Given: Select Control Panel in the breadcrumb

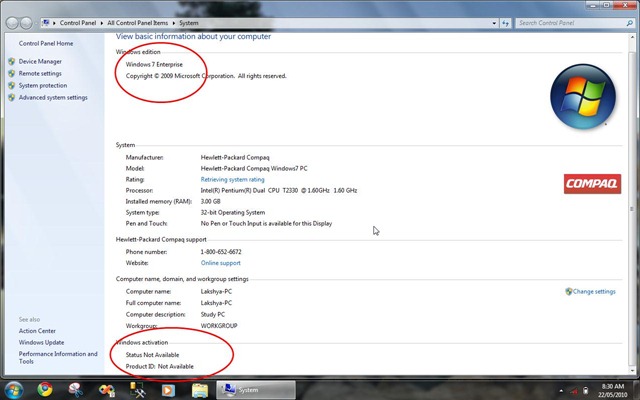Looking at the screenshot, I should (78, 23).
